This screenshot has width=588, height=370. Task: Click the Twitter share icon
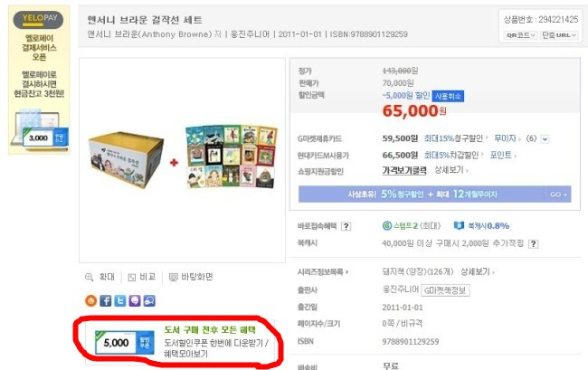[x=120, y=300]
